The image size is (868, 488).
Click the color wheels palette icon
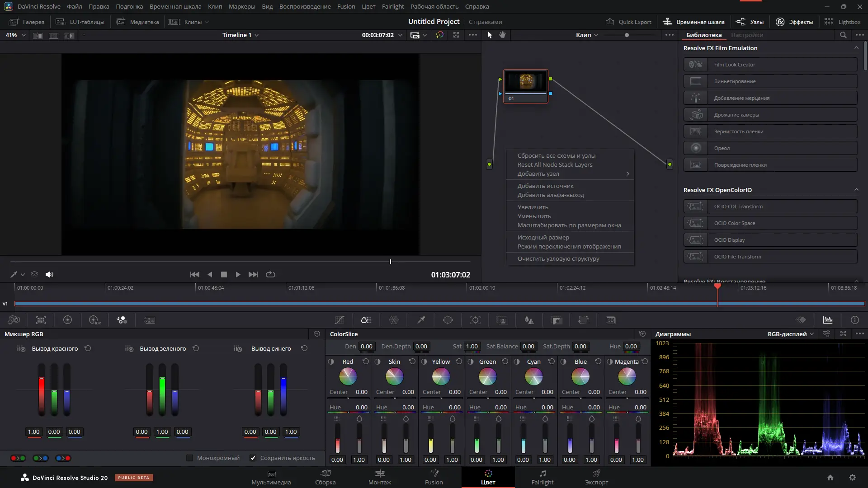[67, 320]
